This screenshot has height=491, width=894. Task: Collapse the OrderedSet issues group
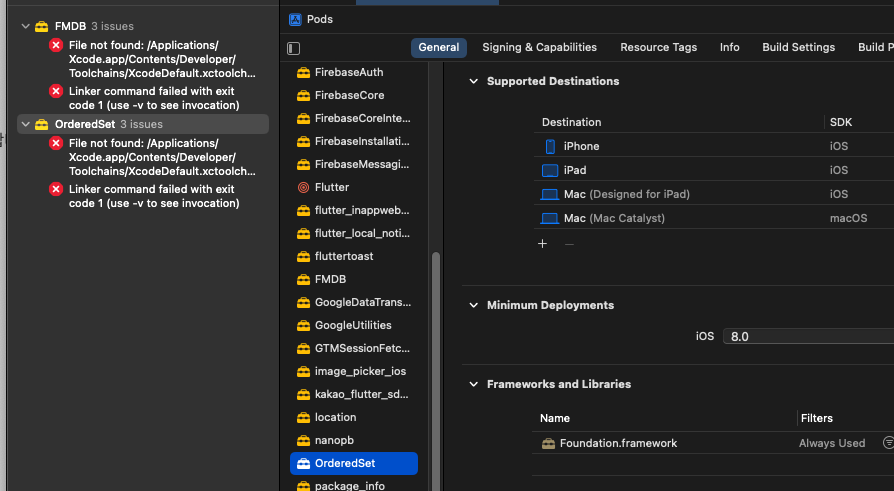pyautogui.click(x=26, y=124)
